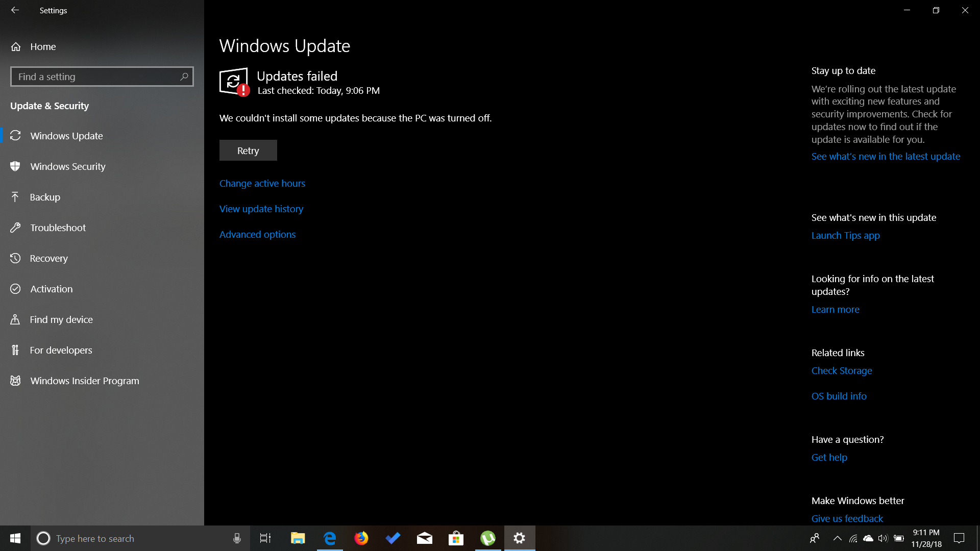Focus the Find a setting search box
980x551 pixels.
pos(102,77)
